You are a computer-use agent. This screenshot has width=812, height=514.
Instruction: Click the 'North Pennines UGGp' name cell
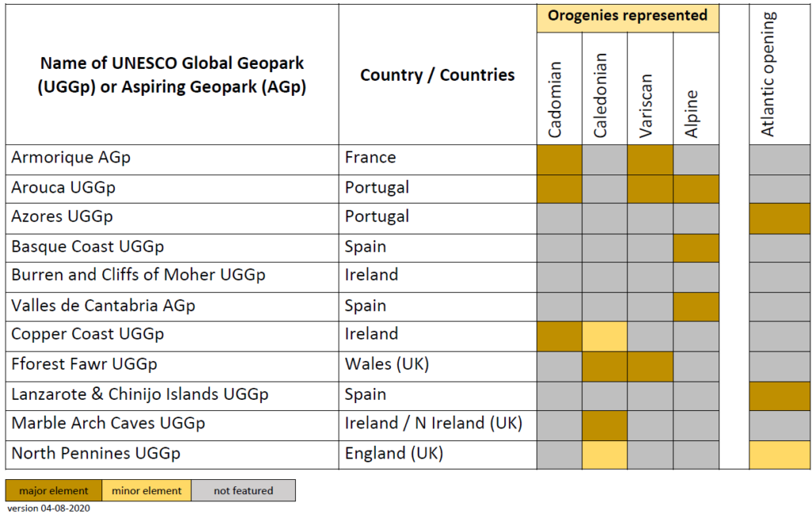[x=172, y=455]
